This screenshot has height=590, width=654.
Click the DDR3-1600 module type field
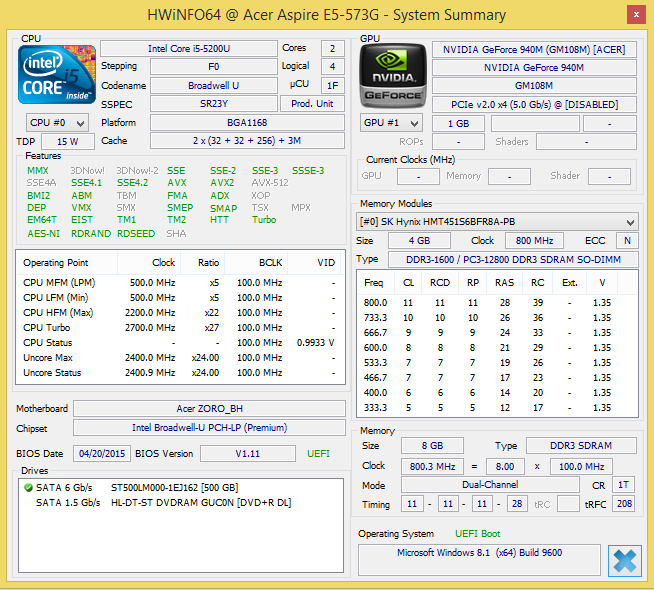coord(513,260)
